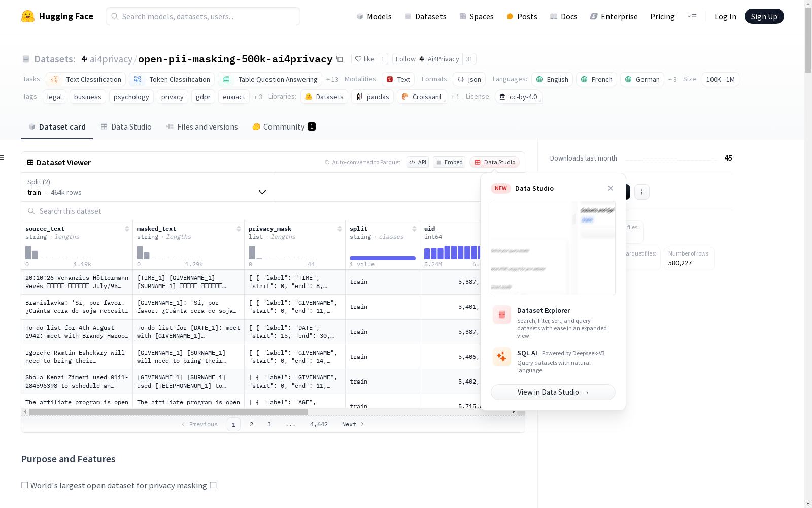Screen dimensions: 812x508
Task: Switch to Files and versions tab
Action: point(202,127)
